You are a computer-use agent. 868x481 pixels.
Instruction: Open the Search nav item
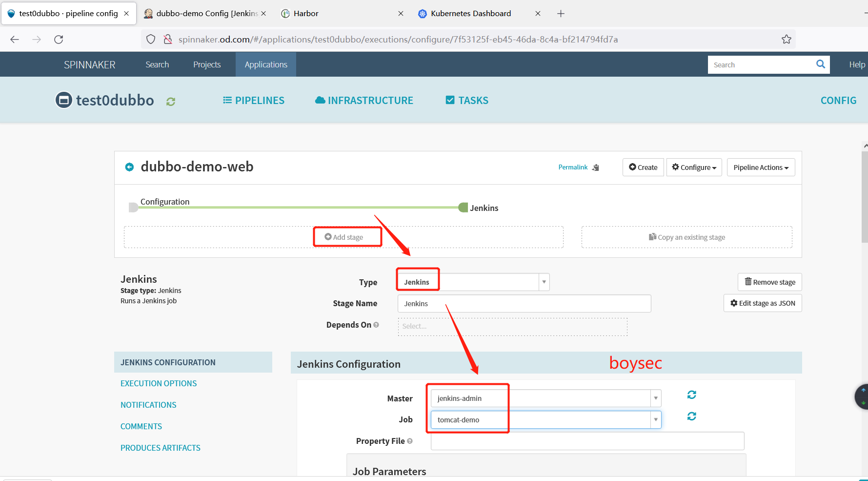click(x=157, y=64)
